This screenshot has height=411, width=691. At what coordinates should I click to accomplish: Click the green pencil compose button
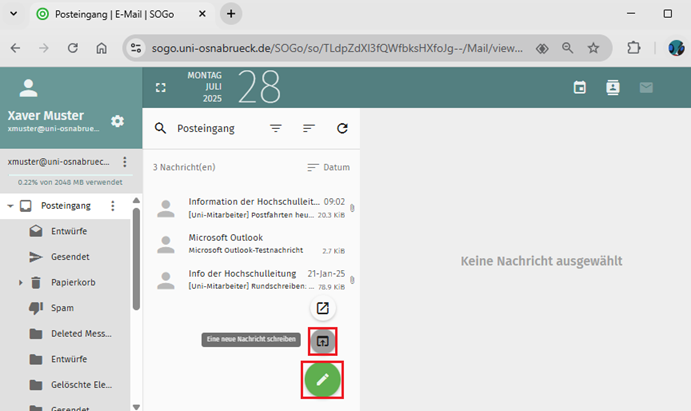click(322, 379)
